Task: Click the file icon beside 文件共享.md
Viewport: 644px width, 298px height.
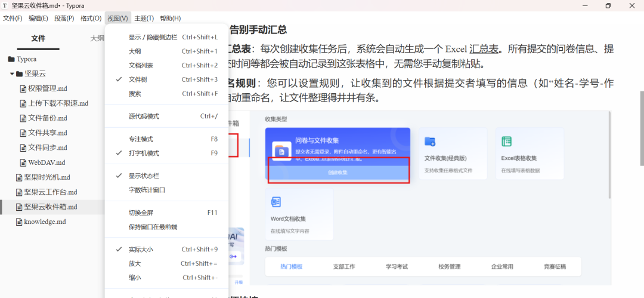Action: (x=23, y=133)
